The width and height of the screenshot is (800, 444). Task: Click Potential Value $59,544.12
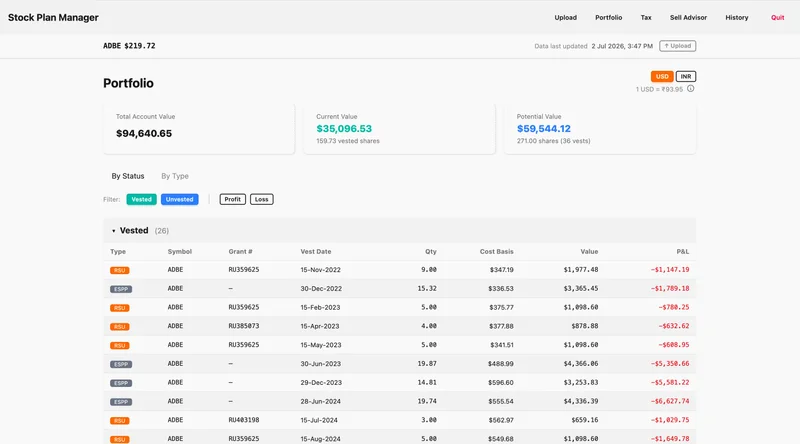(544, 129)
